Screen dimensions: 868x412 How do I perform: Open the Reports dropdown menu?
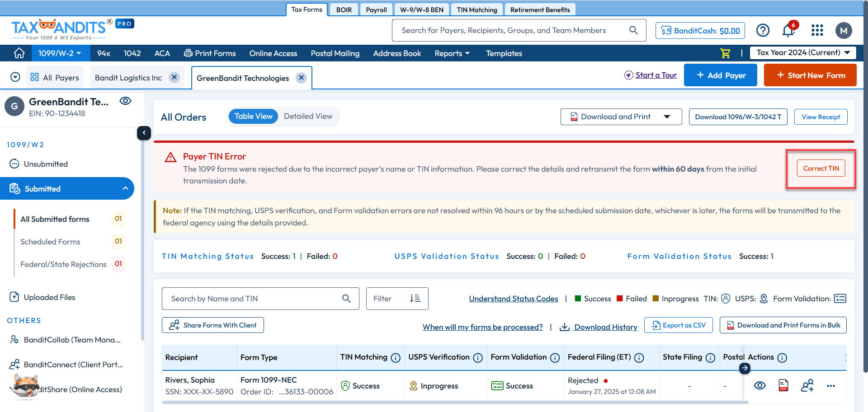pos(452,53)
